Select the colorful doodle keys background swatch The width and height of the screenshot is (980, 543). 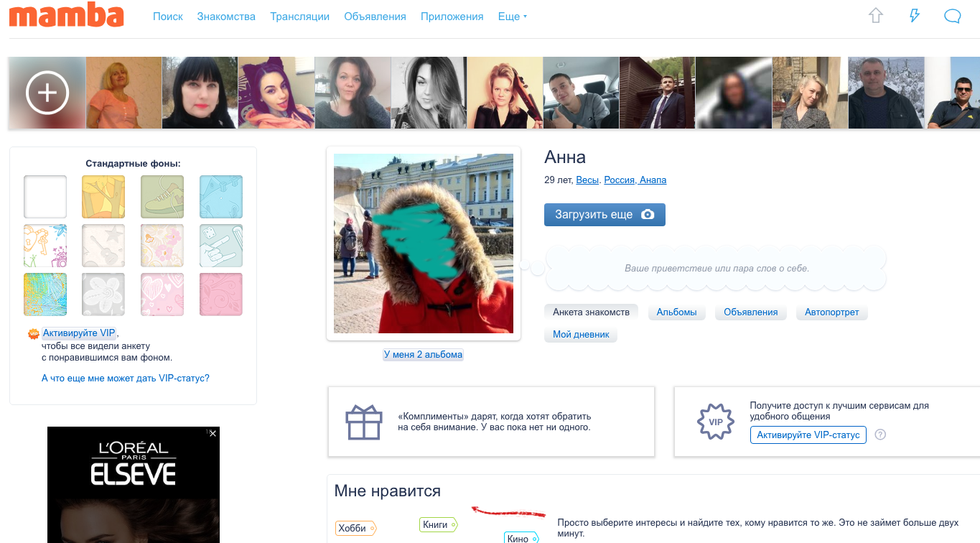click(x=45, y=246)
